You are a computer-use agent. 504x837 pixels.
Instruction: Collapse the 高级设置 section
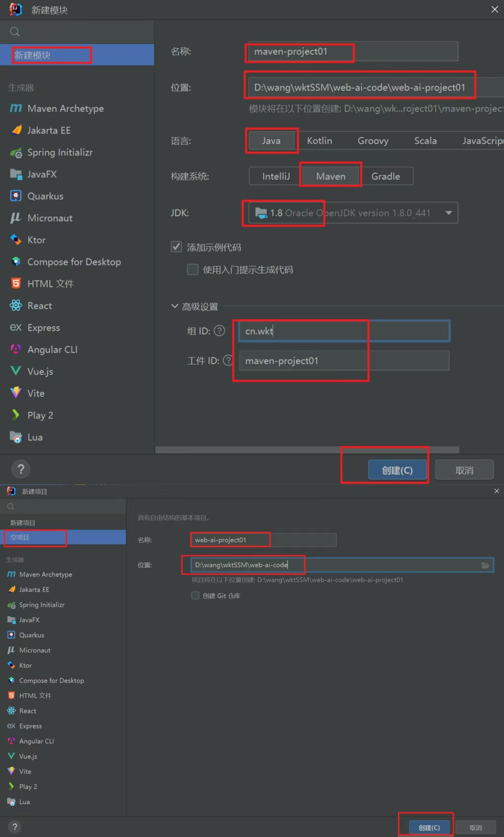click(175, 306)
